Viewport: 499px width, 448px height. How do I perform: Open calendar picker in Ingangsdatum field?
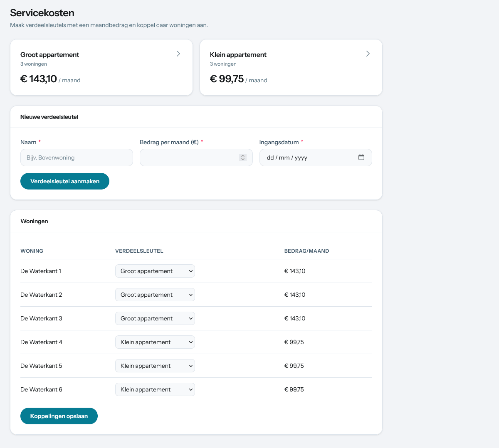(361, 158)
